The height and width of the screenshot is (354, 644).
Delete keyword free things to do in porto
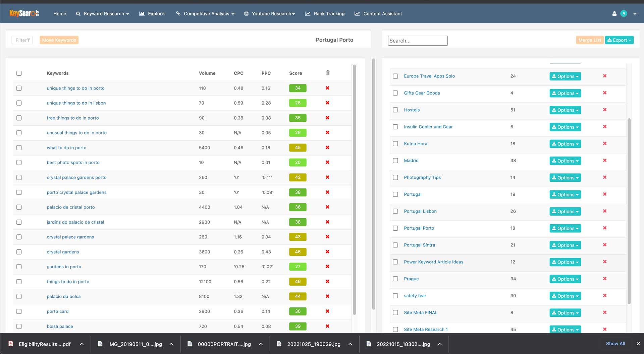(x=327, y=118)
